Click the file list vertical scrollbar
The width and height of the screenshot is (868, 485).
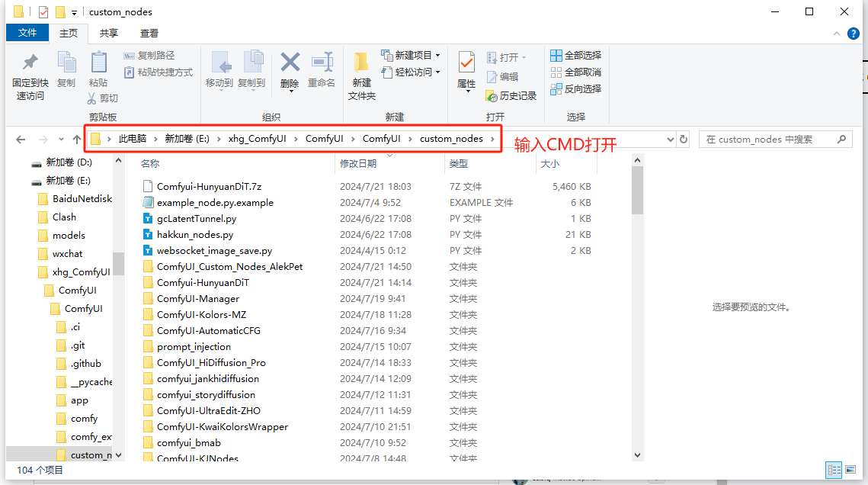coord(638,305)
